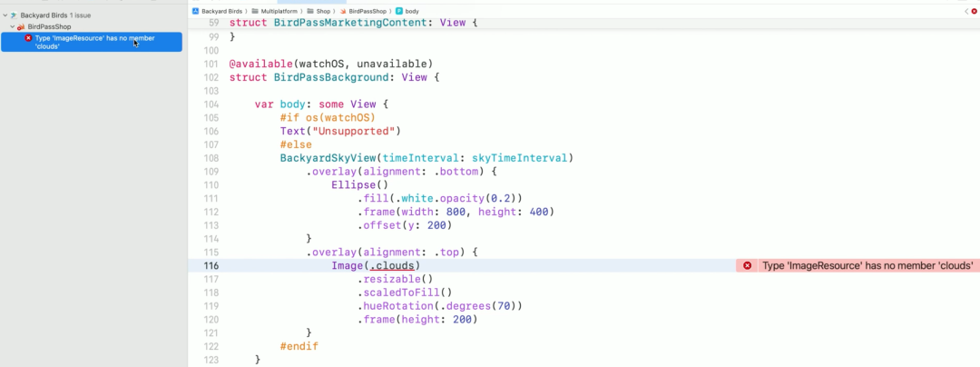980x367 pixels.
Task: Click the '.scaledToFill()' modifier
Action: tap(405, 293)
